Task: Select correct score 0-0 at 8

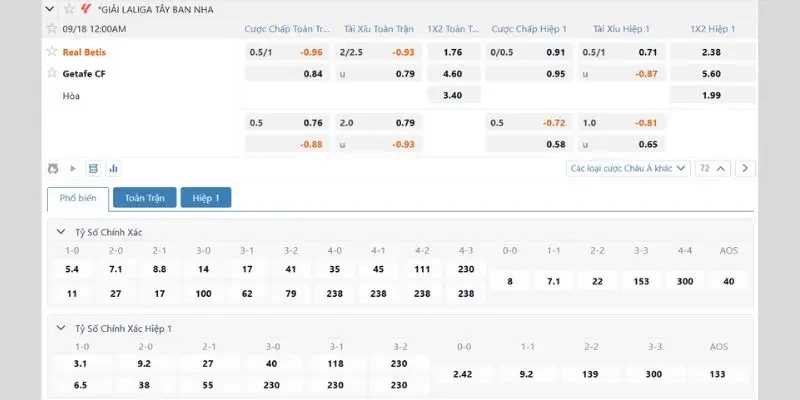Action: pyautogui.click(x=510, y=281)
